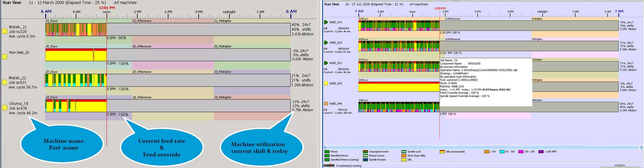Click the Mori-Seiki_20 yellow idle timeline bar
This screenshot has width=644, height=168.
point(76,55)
